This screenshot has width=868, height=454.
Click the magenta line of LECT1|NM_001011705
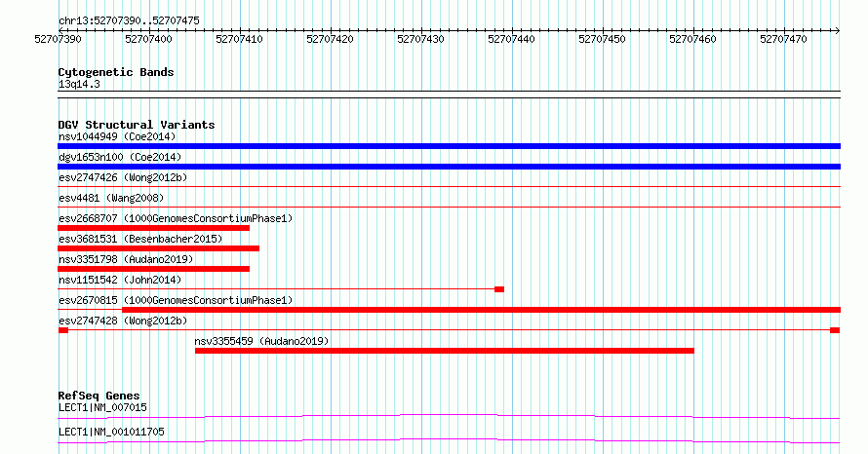pyautogui.click(x=449, y=440)
